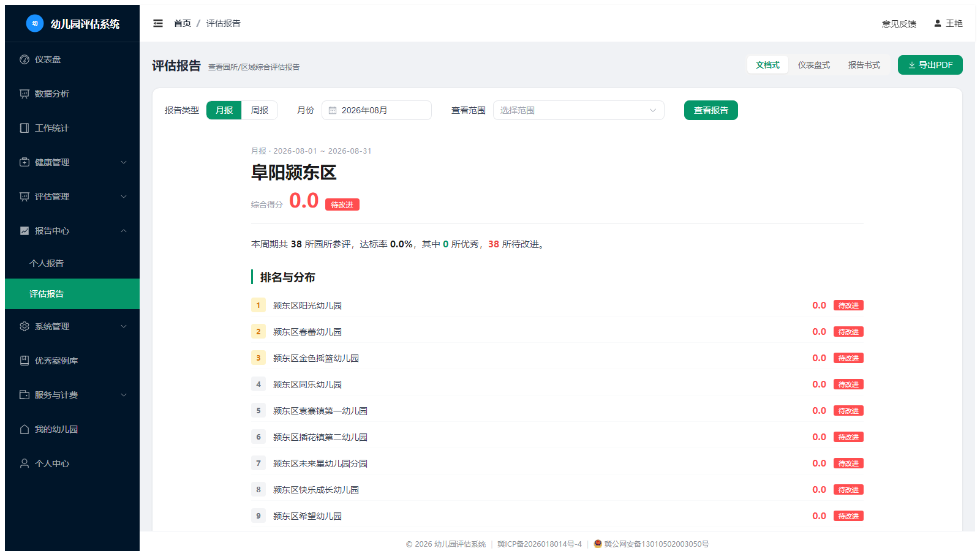Click 颍东区金色摇篮幼儿园 ranking row
Viewport: 980px width, 551px height.
tap(557, 358)
